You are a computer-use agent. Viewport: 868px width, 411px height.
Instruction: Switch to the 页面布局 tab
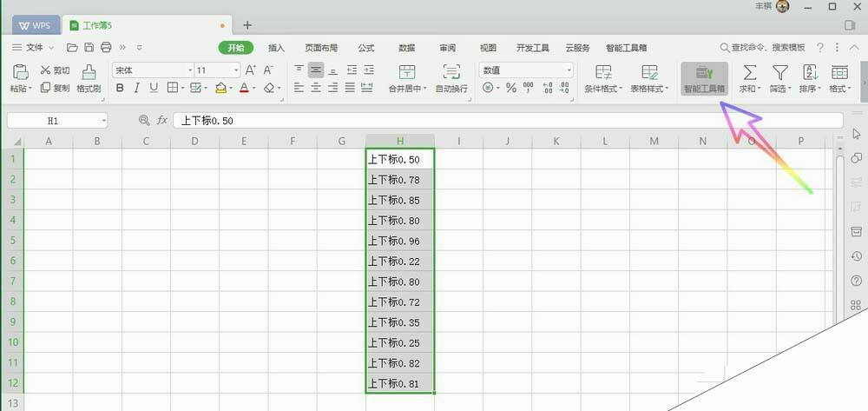pos(321,48)
